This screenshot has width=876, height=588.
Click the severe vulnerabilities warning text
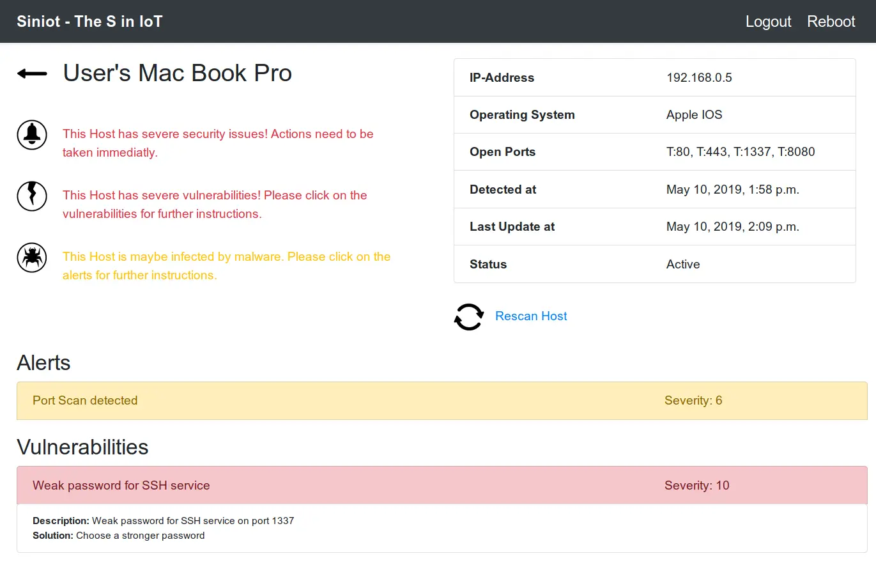(x=215, y=205)
